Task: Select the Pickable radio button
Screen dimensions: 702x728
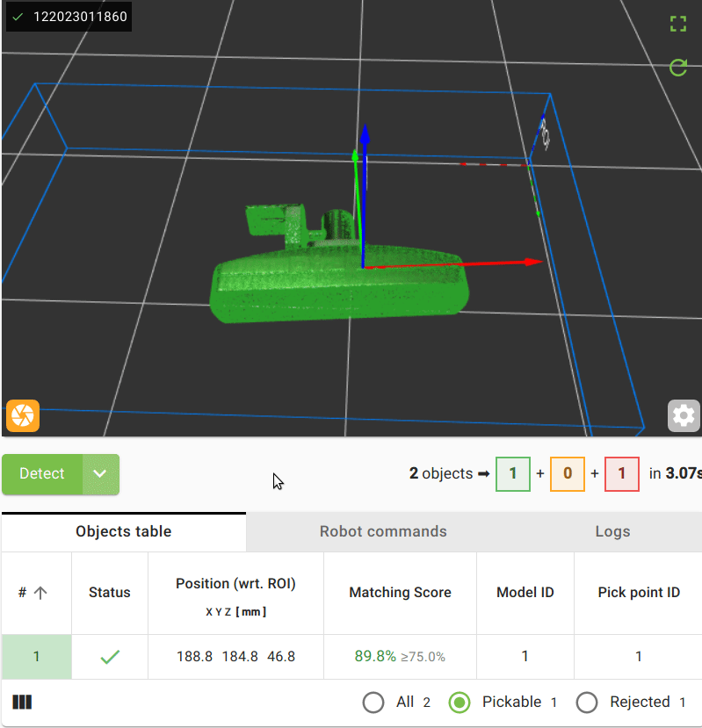Action: coord(460,702)
